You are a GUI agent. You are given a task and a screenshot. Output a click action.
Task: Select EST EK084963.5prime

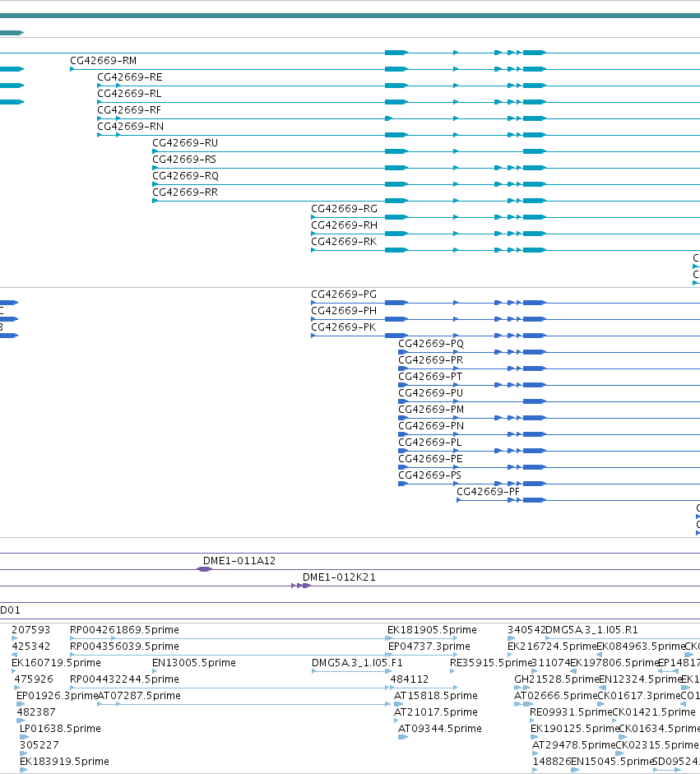641,647
